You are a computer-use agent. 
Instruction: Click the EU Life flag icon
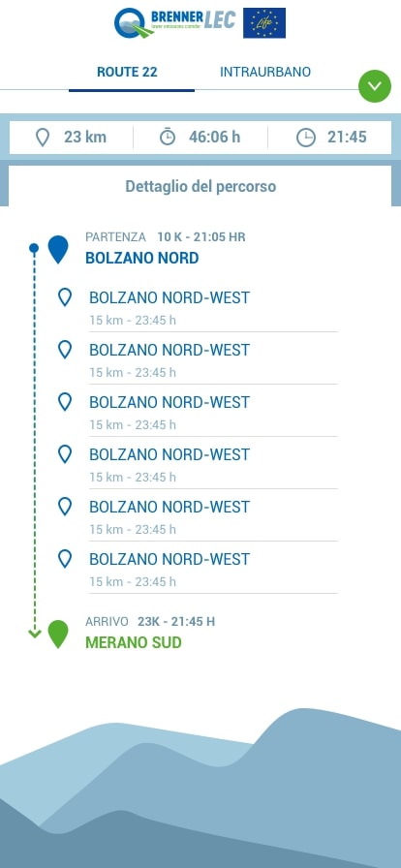(x=264, y=22)
